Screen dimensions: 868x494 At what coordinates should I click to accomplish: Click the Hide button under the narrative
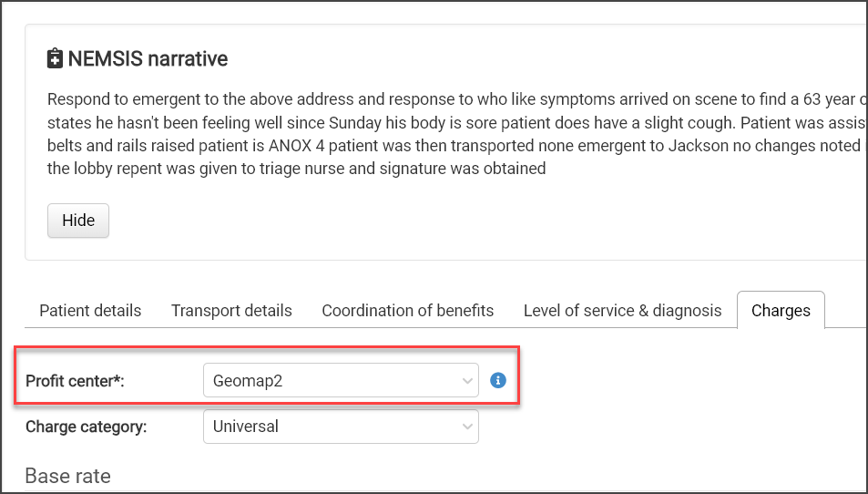(x=78, y=221)
